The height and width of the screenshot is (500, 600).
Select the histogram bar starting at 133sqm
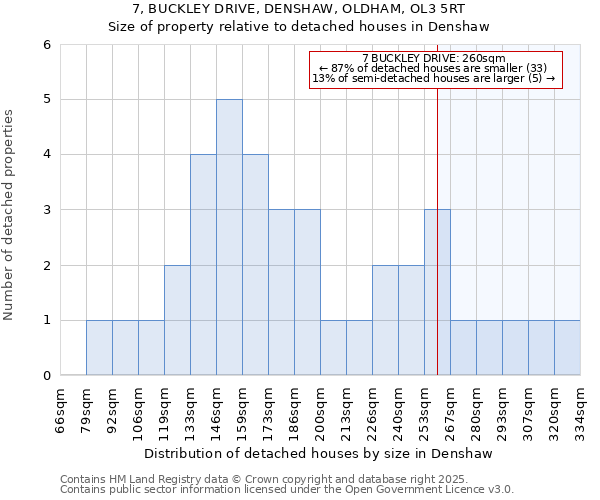pyautogui.click(x=203, y=265)
